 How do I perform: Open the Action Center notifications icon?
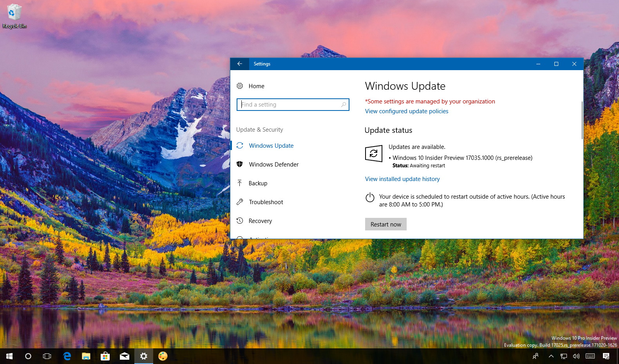coord(606,356)
